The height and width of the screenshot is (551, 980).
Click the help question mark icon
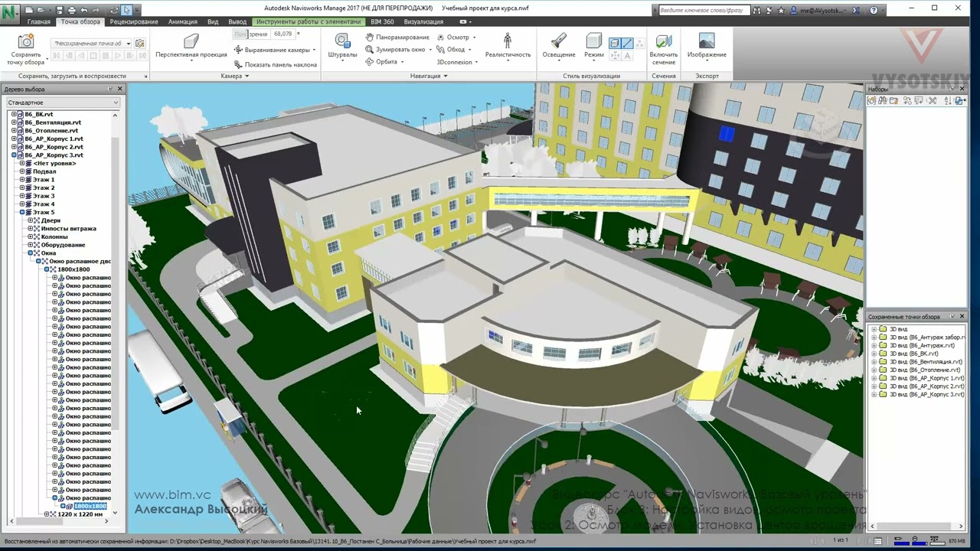click(874, 11)
